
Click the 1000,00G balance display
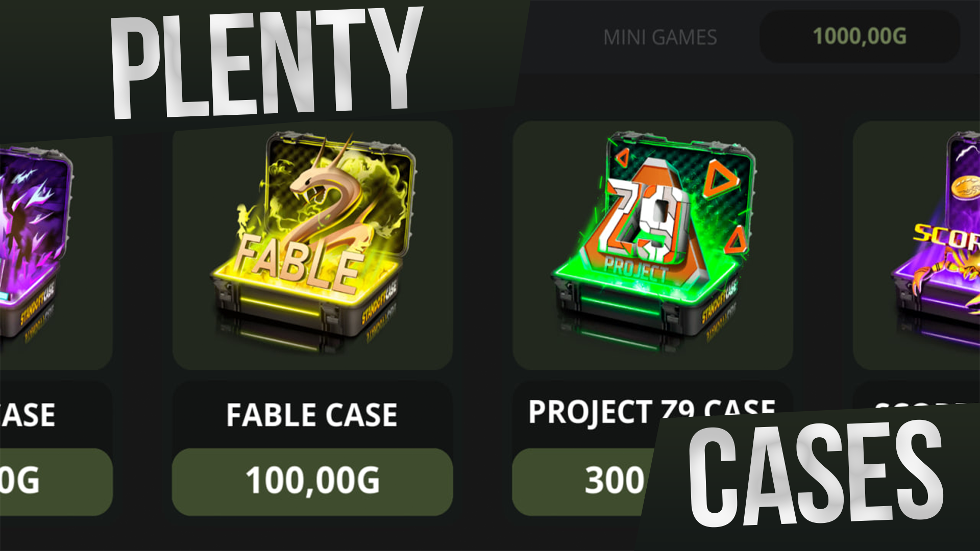click(860, 37)
